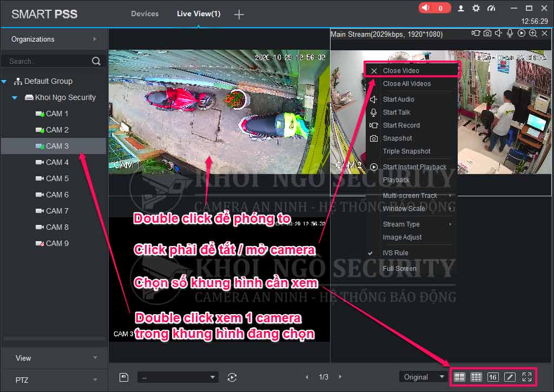Toggle the IVS Rule checked option
The height and width of the screenshot is (392, 554).
(x=412, y=253)
